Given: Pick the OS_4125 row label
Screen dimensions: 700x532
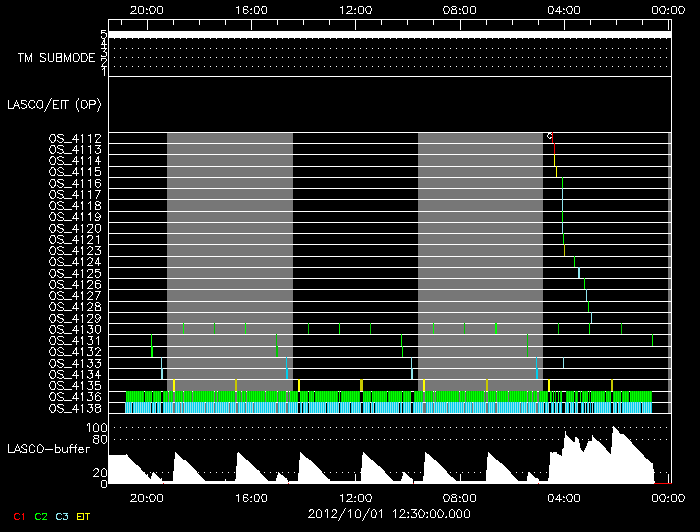Looking at the screenshot, I should [x=75, y=273].
